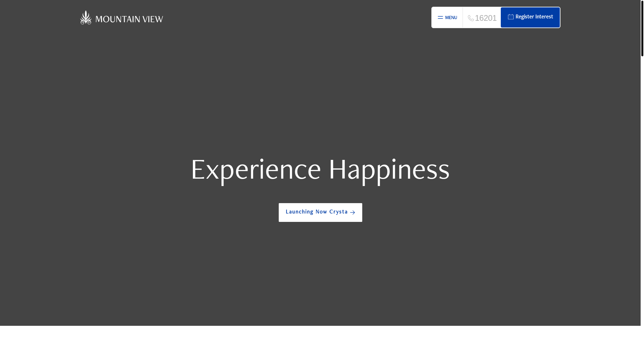Viewport: 644px width, 362px height.
Task: Click the Register Interest button
Action: click(x=530, y=17)
